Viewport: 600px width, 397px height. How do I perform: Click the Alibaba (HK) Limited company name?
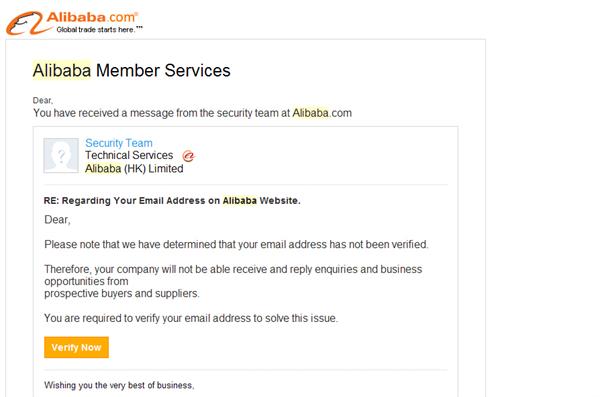pyautogui.click(x=134, y=168)
